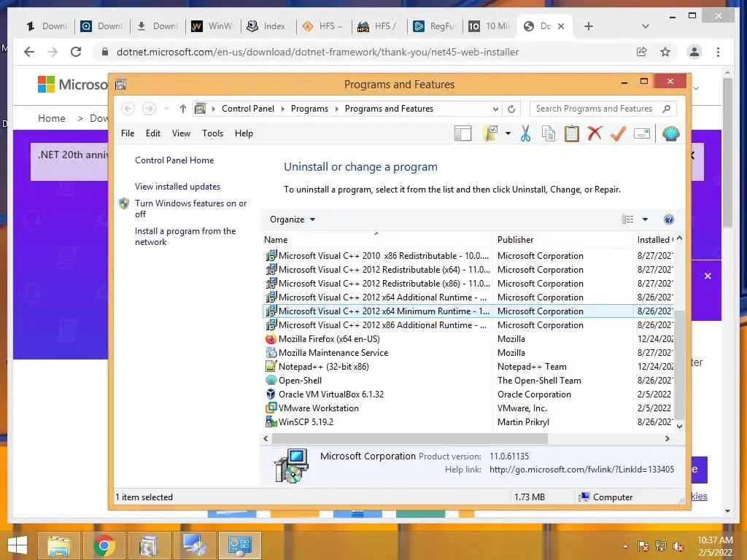Viewport: 747px width, 560px height.
Task: Open the recent locations dropdown arrow
Action: [x=166, y=109]
